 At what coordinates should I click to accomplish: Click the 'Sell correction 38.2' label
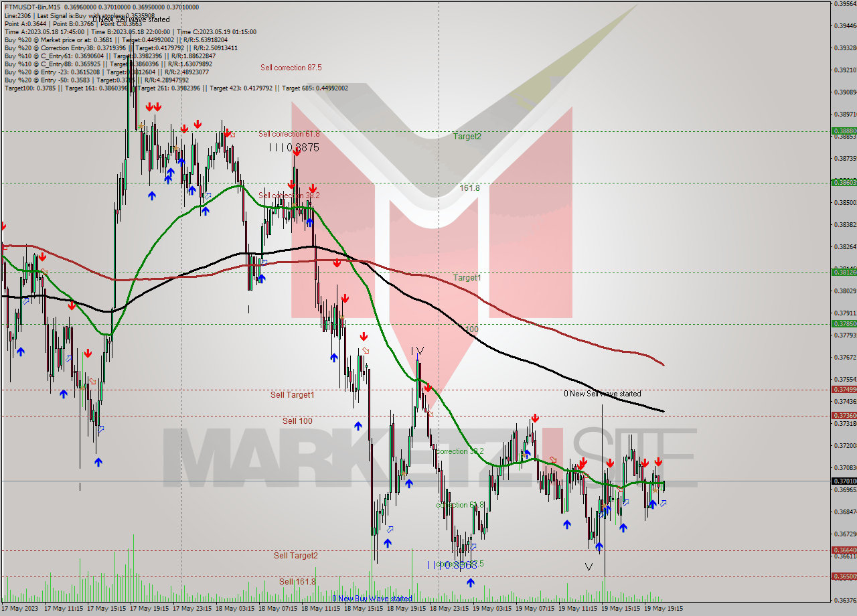289,196
